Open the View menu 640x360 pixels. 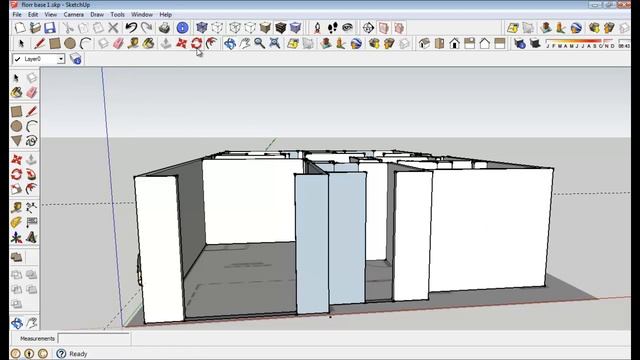click(51, 14)
